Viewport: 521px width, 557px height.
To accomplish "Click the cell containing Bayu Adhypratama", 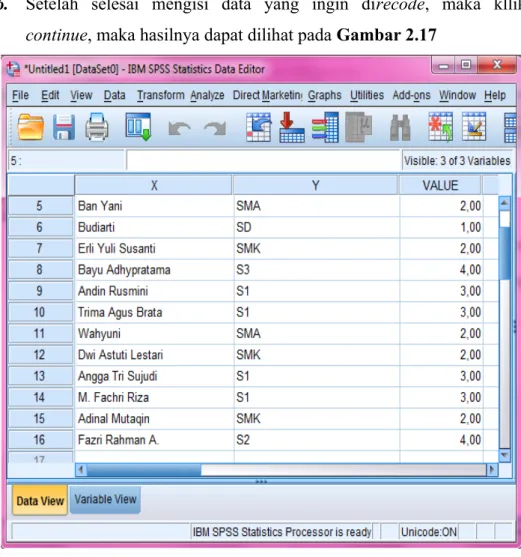I will coord(154,270).
